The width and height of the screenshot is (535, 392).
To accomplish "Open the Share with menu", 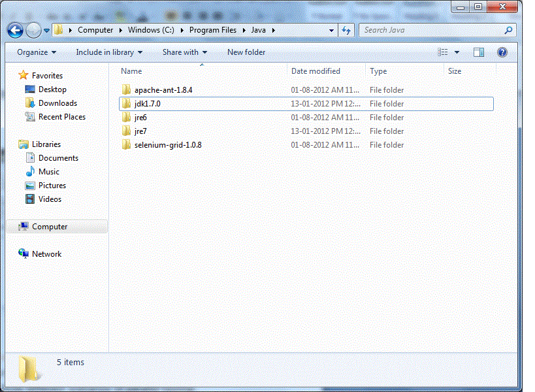I will coord(182,52).
